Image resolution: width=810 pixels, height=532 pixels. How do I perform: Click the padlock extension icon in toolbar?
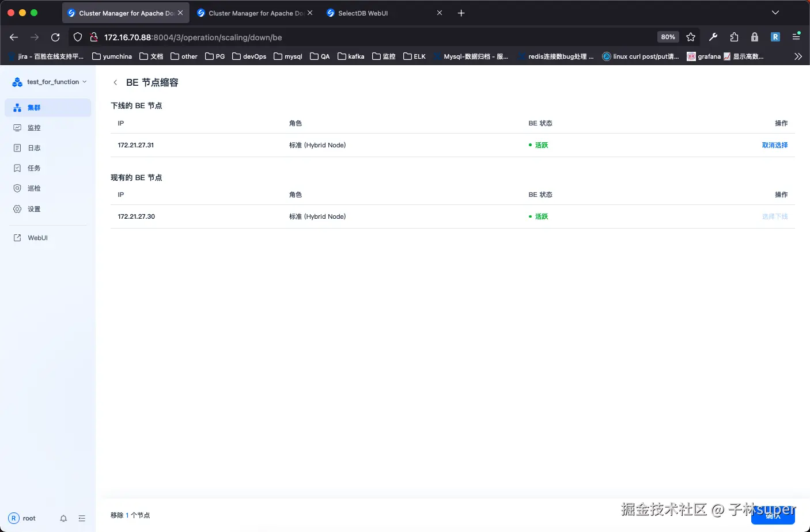tap(755, 37)
